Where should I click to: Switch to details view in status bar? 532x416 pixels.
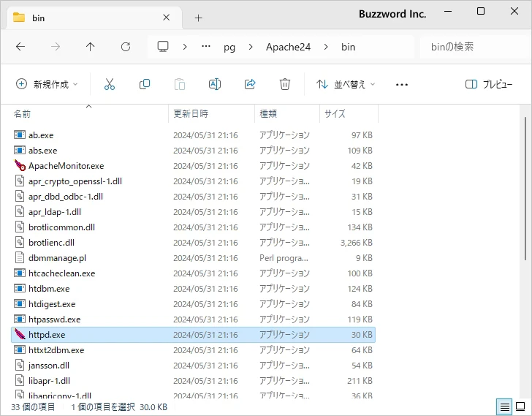tap(504, 406)
